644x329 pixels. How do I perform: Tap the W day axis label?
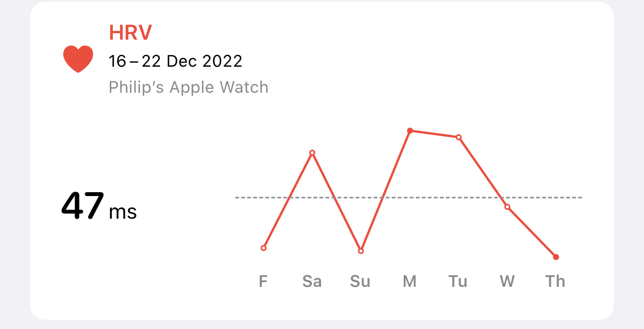(507, 281)
